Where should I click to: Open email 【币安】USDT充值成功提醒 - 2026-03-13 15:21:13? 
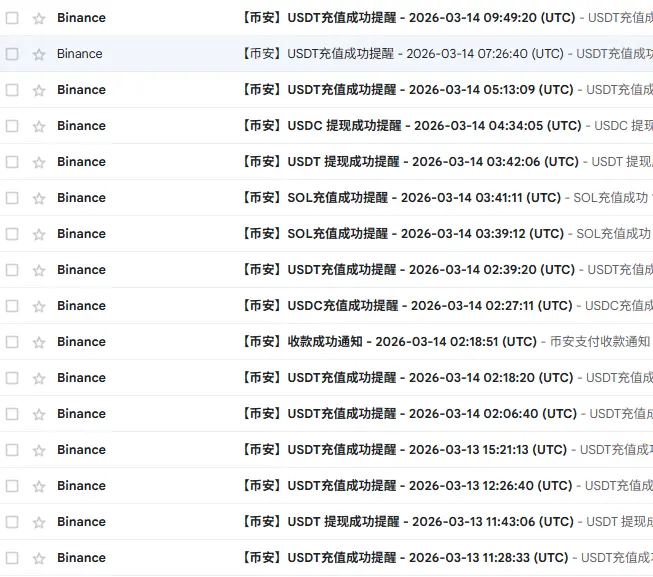point(404,450)
